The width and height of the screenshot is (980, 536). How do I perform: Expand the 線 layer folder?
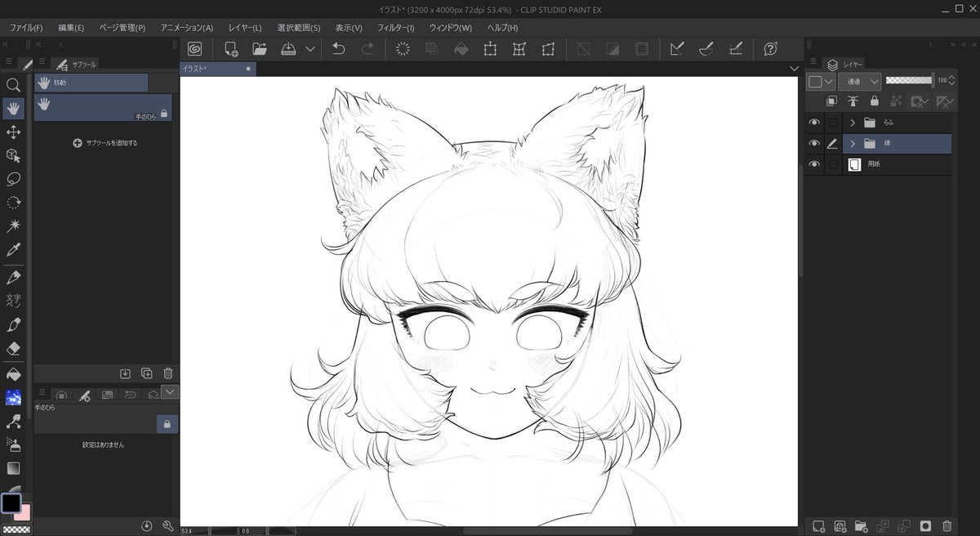tap(852, 143)
